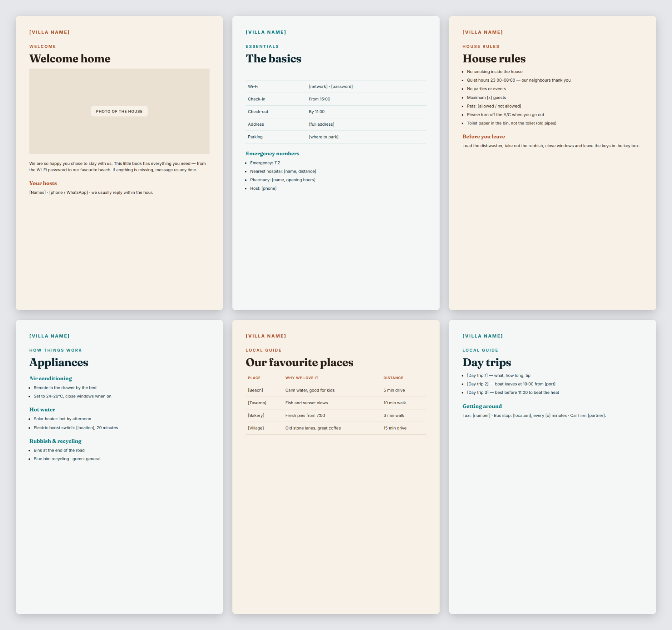672x630 pixels.
Task: Click the 'Getting around' subheading
Action: (482, 406)
